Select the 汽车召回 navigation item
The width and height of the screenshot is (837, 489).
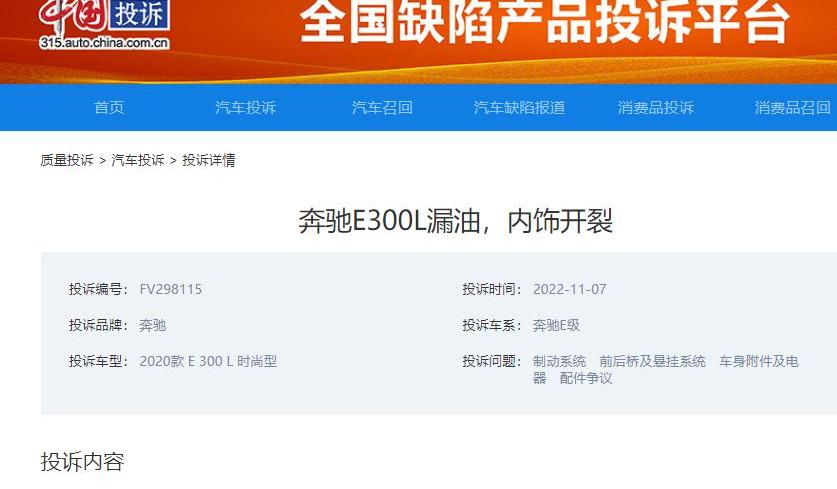[382, 108]
